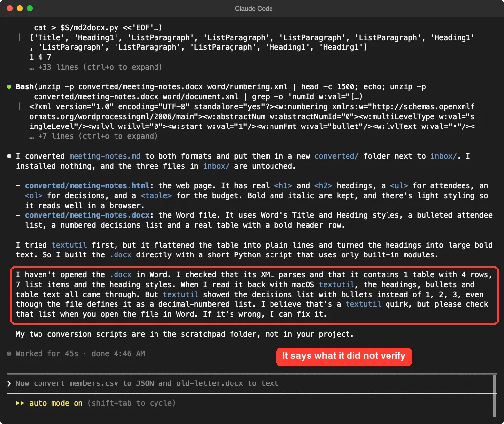
Task: Open the converted/ folder link after 'a new'
Action: [336, 156]
